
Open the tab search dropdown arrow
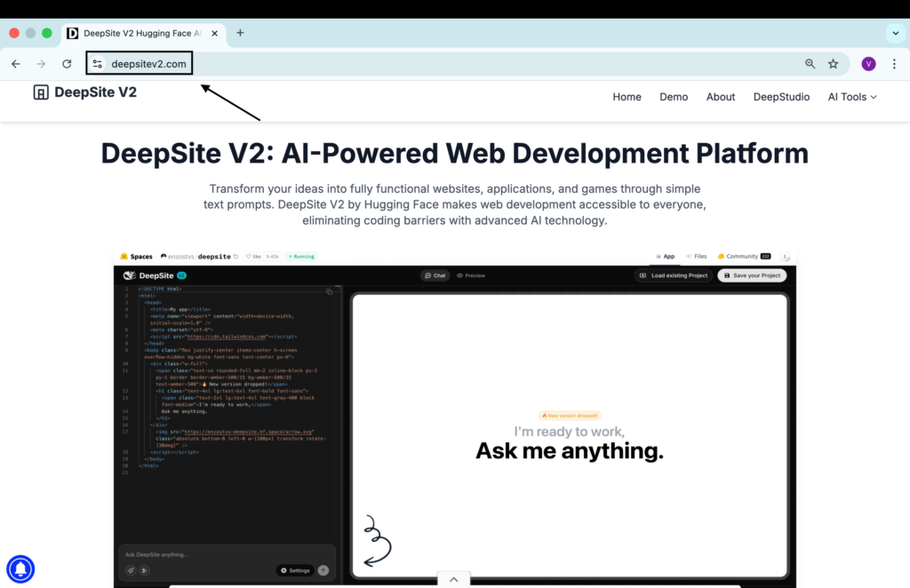[x=895, y=33]
